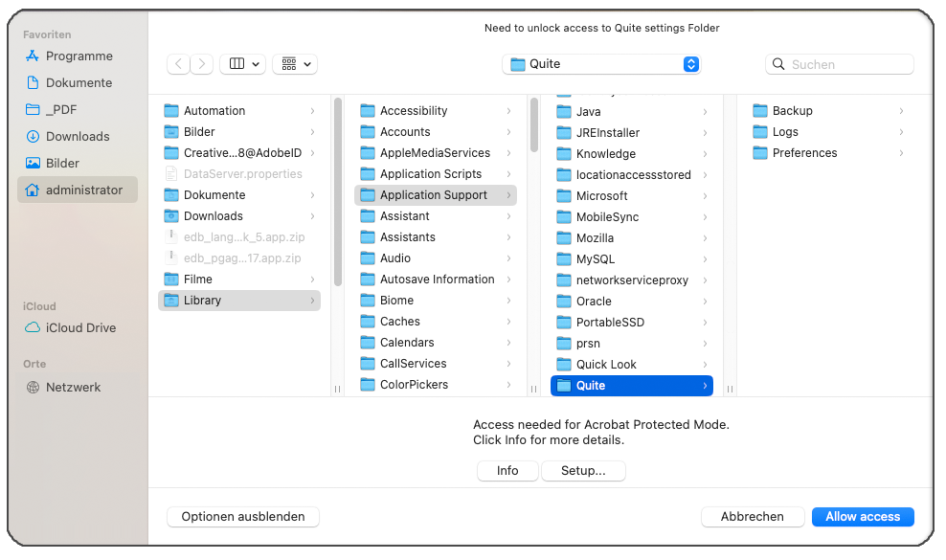The height and width of the screenshot is (560, 946).
Task: Open the grouping options dropdown
Action: (x=295, y=64)
